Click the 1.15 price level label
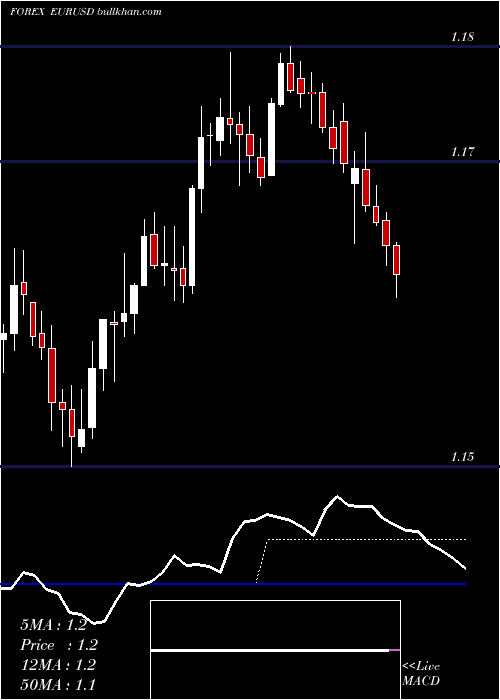This screenshot has width=500, height=700. [x=462, y=457]
